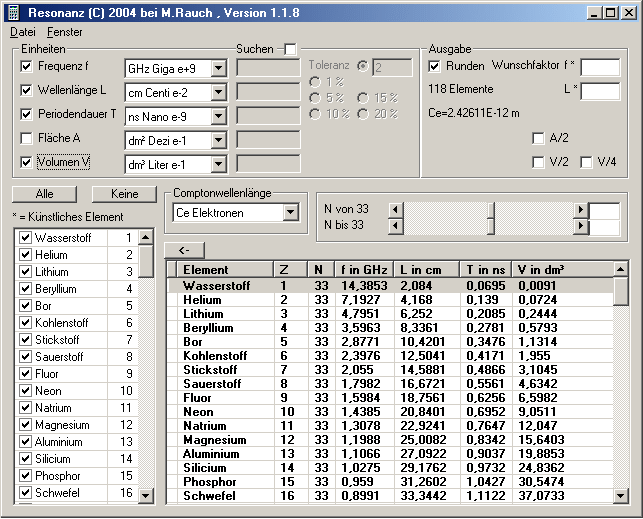Viewport: 643px width, 519px height.
Task: Click the Wunschfaktor f * input field
Action: (x=600, y=67)
